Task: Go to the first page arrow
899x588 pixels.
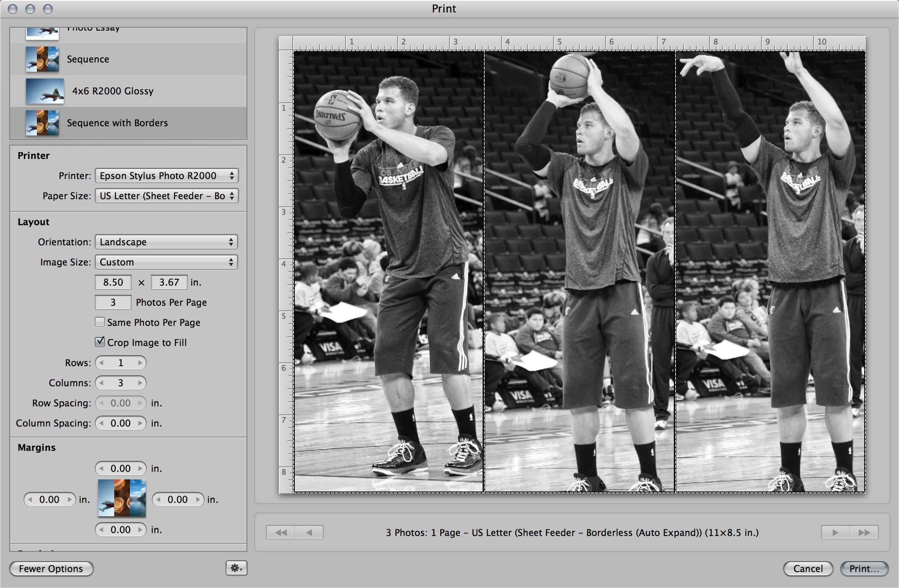Action: [x=281, y=533]
